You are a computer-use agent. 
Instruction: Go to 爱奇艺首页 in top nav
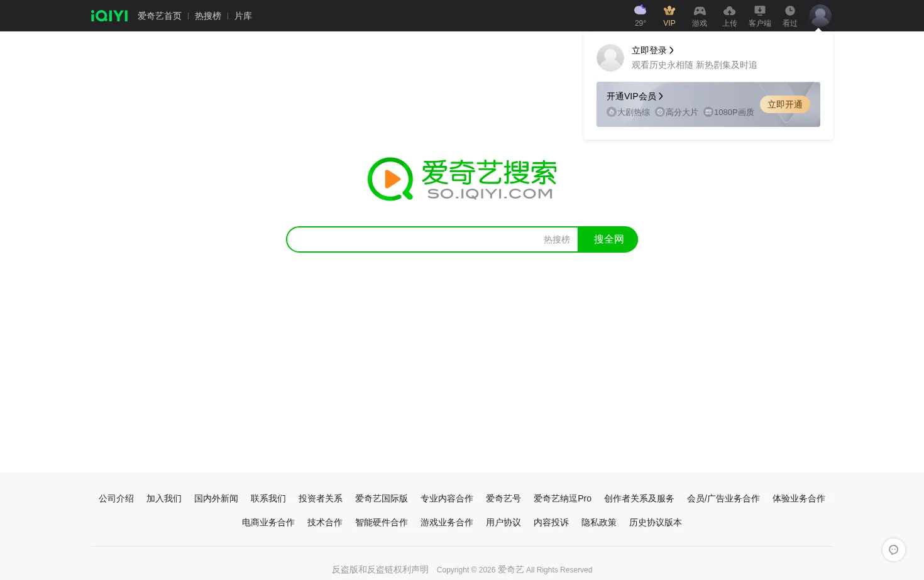point(160,16)
